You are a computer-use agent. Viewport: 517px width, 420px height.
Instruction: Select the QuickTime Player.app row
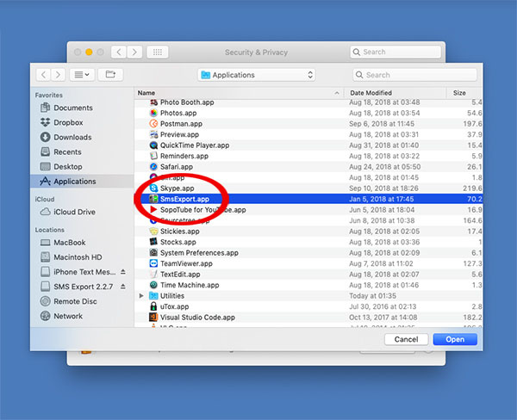click(x=308, y=145)
